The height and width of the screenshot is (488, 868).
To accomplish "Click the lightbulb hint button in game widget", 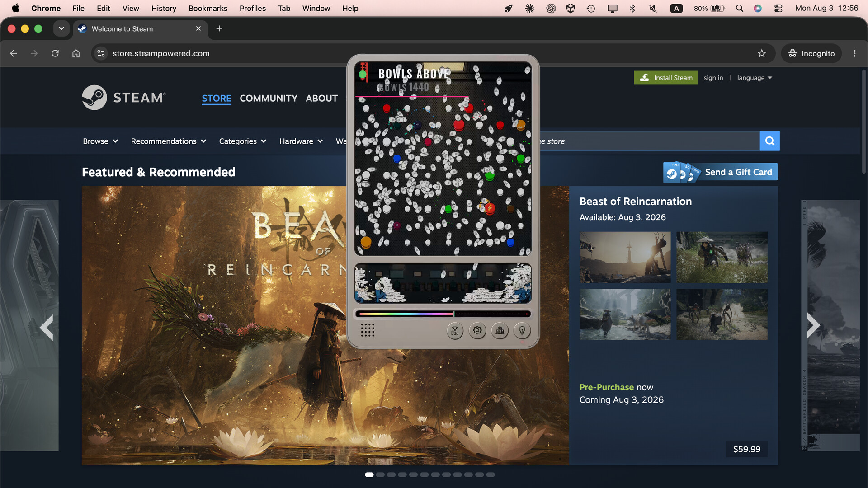I will tap(522, 331).
